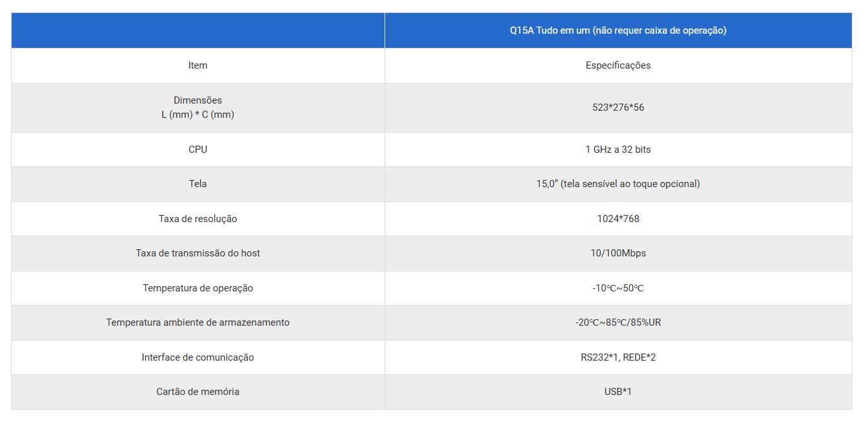Click the 523*276*56 dimensions value
Image resolution: width=868 pixels, height=428 pixels.
click(x=618, y=107)
